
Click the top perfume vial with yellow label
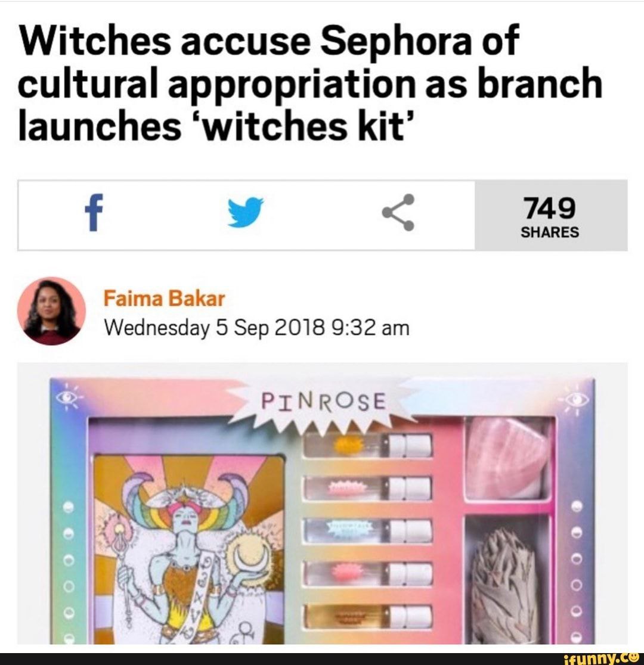pos(368,445)
